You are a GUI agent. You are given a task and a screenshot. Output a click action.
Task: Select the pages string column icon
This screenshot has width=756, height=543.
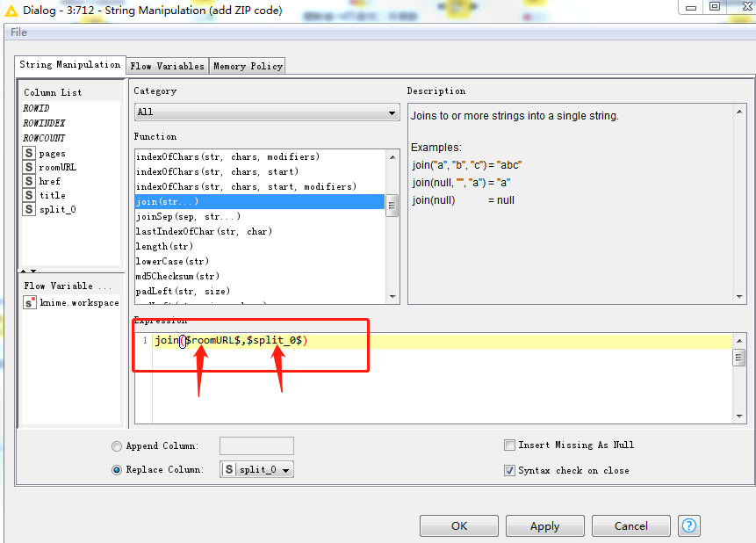click(29, 153)
